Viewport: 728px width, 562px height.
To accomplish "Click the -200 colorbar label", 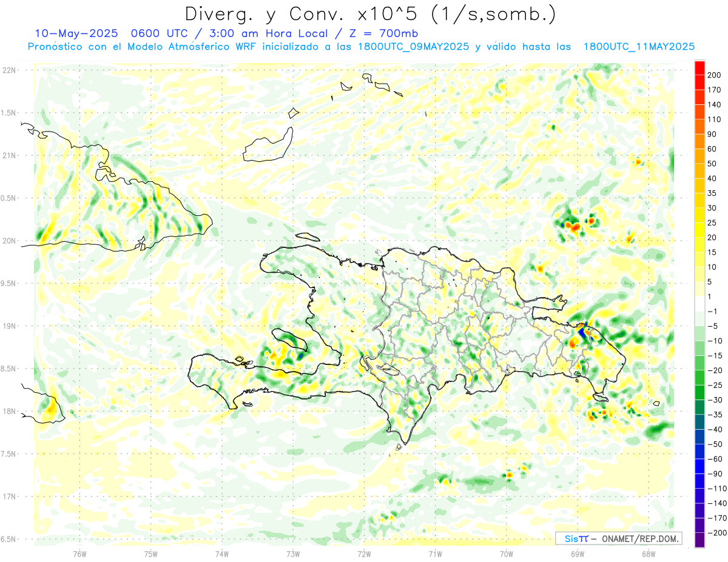I will (x=716, y=533).
